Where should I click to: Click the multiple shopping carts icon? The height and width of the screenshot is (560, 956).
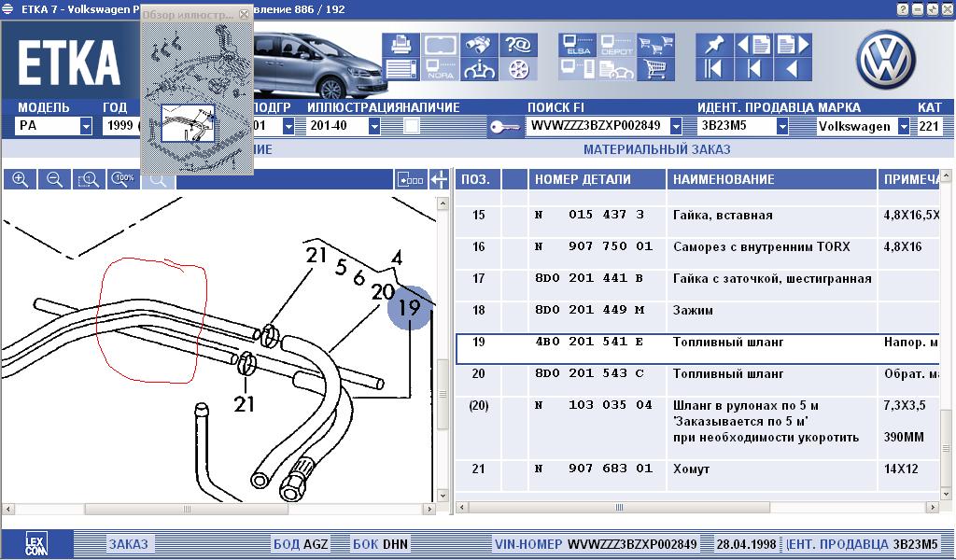coord(655,45)
